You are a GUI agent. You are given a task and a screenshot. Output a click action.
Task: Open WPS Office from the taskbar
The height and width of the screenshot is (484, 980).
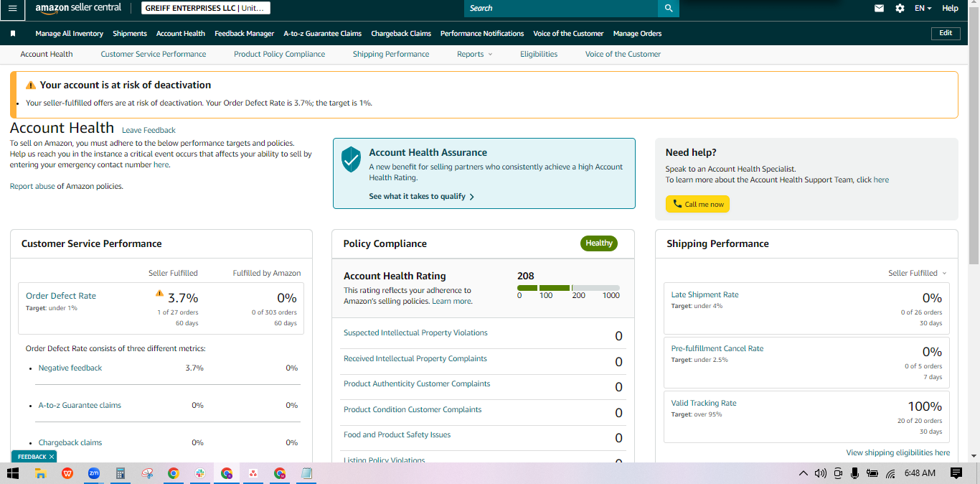pos(67,473)
